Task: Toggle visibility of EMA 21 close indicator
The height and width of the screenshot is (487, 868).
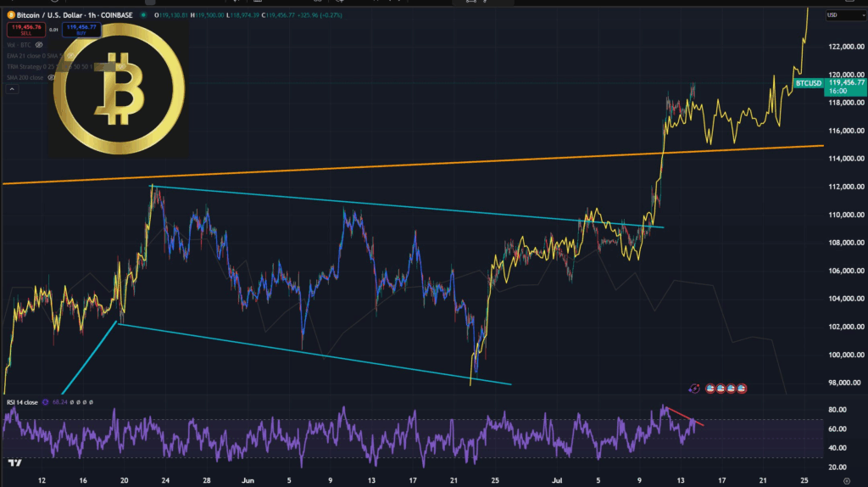Action: (x=70, y=56)
